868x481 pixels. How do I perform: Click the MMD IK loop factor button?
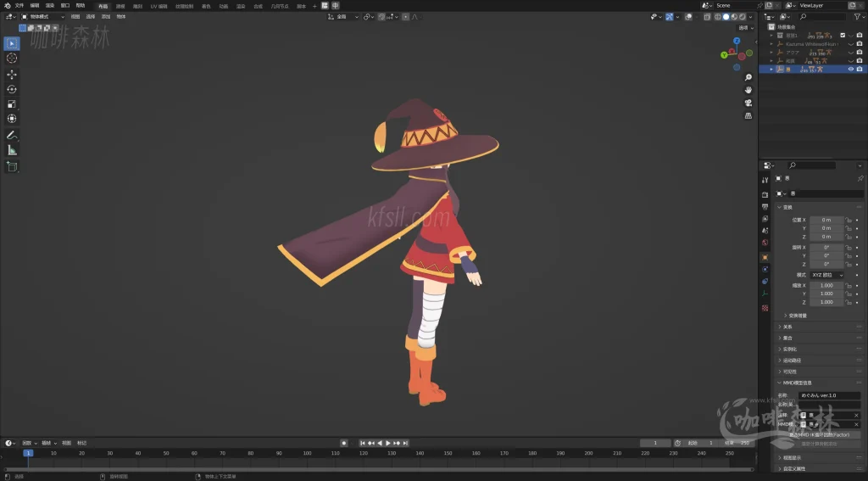[819, 434]
